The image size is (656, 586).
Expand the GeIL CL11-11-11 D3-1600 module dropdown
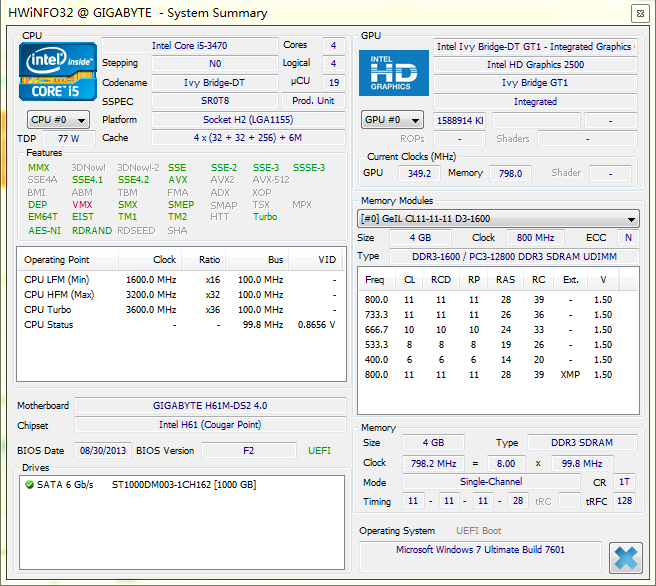(x=498, y=219)
